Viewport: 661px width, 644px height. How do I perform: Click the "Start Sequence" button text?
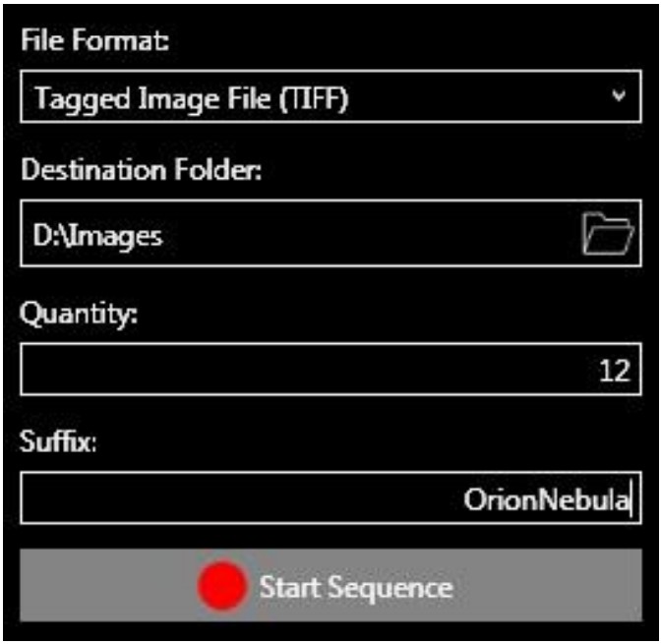pyautogui.click(x=355, y=588)
